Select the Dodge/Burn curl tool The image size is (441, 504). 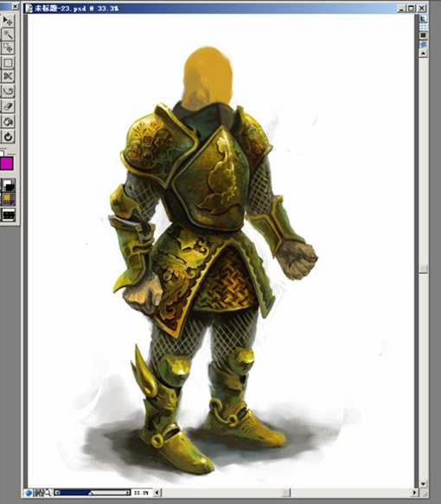tap(8, 92)
